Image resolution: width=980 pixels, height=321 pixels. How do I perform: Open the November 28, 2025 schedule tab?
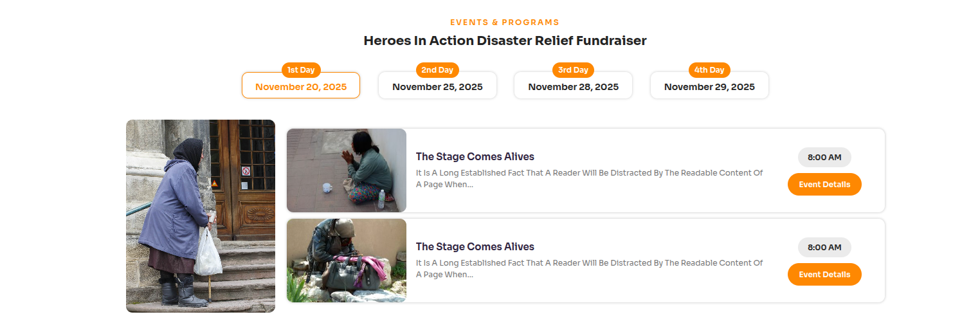click(x=573, y=87)
